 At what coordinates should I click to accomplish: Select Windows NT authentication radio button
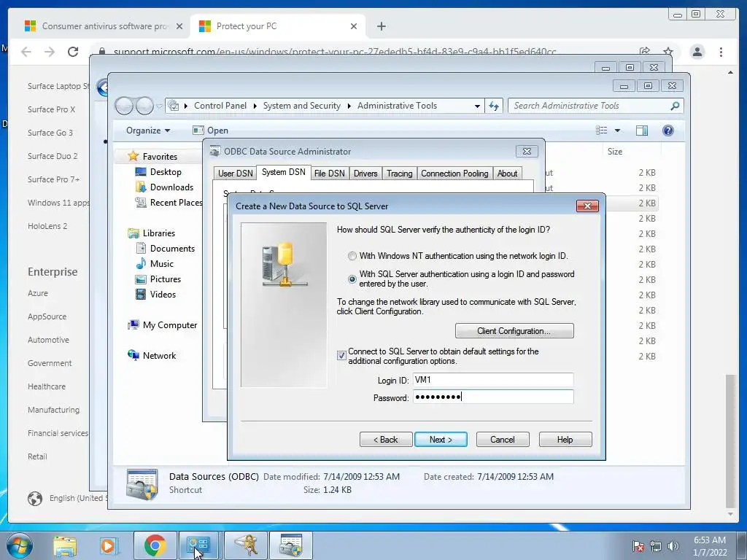(352, 256)
